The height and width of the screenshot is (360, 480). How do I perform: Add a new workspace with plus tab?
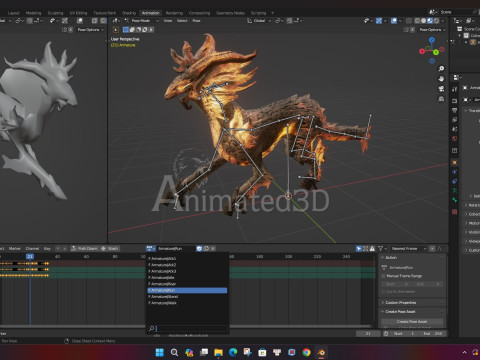click(272, 13)
